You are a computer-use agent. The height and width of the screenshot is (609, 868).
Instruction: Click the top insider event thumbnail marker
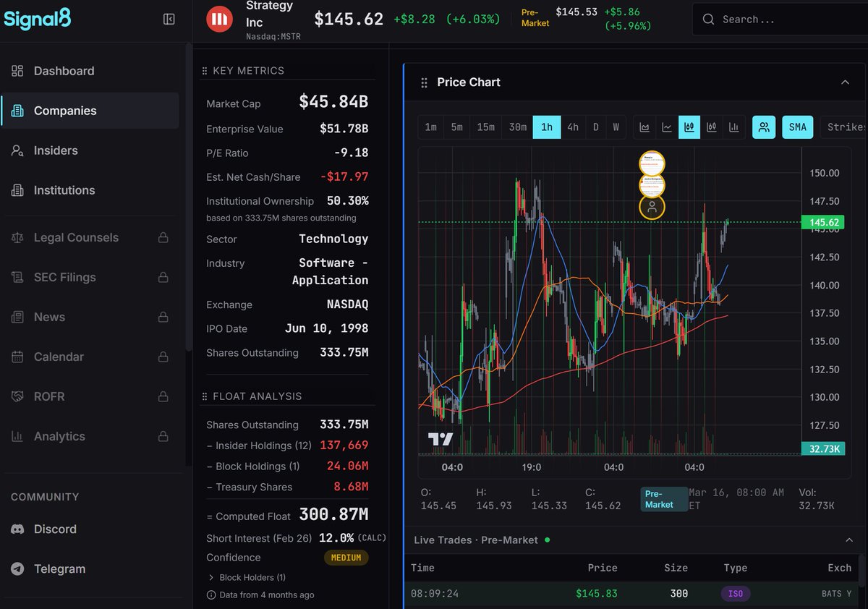pos(652,163)
